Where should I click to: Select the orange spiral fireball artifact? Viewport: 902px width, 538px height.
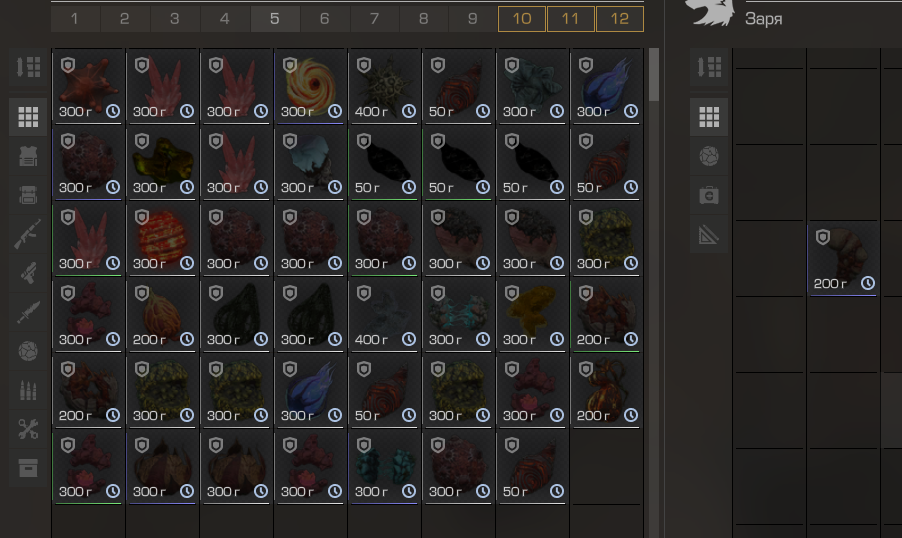tap(311, 86)
